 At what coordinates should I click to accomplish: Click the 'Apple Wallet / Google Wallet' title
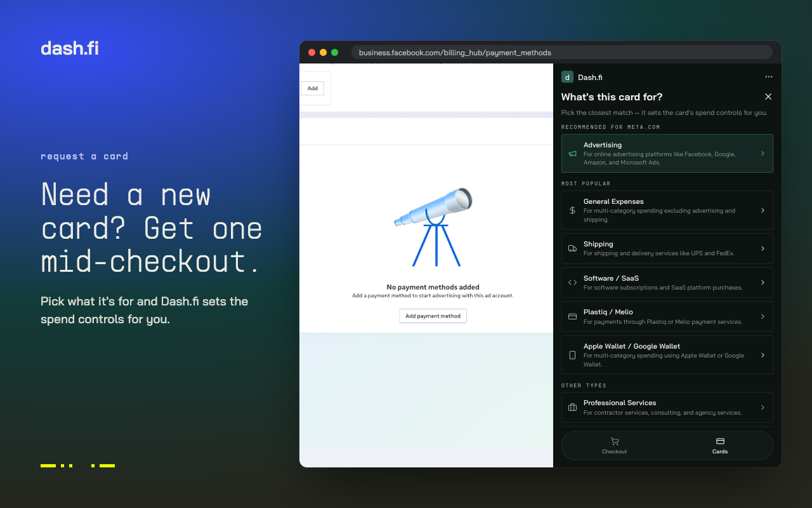[632, 346]
